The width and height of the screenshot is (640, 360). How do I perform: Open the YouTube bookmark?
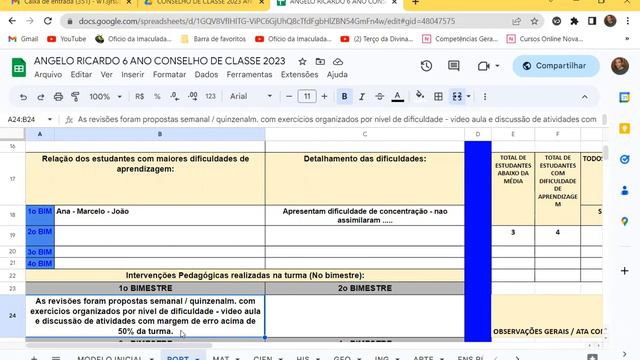click(x=67, y=39)
